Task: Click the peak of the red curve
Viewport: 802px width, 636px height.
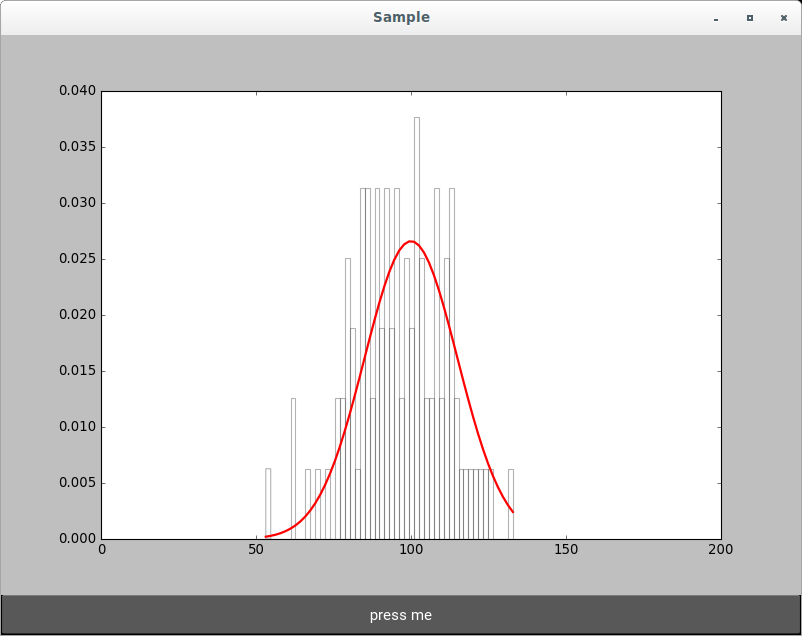Action: coord(410,241)
